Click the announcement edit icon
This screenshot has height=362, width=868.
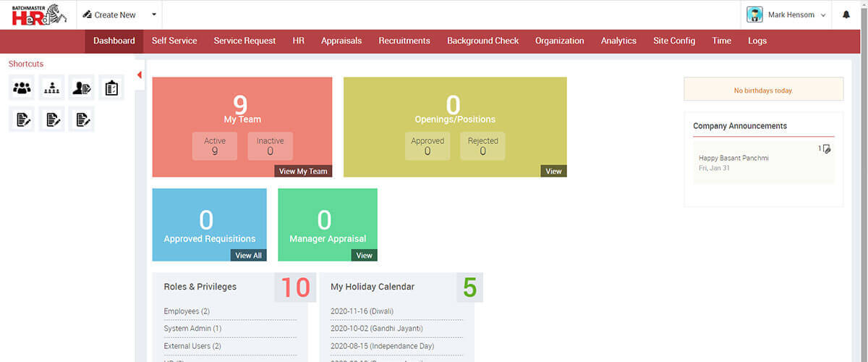point(827,148)
